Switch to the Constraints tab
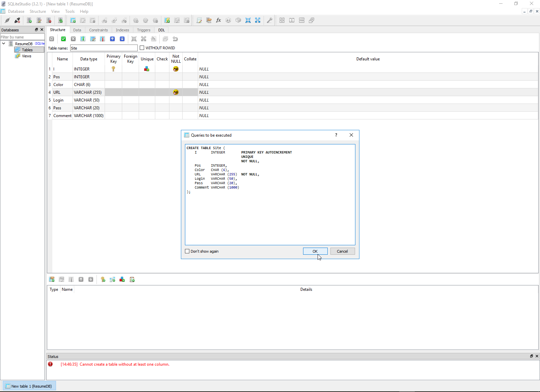 click(x=99, y=30)
